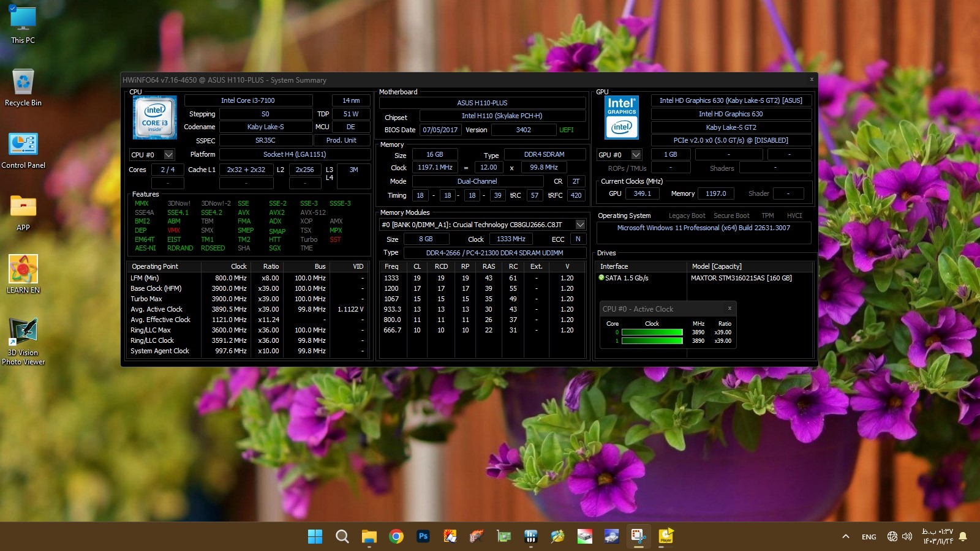Show hidden tray icons with the chevron
This screenshot has width=980, height=551.
click(846, 536)
